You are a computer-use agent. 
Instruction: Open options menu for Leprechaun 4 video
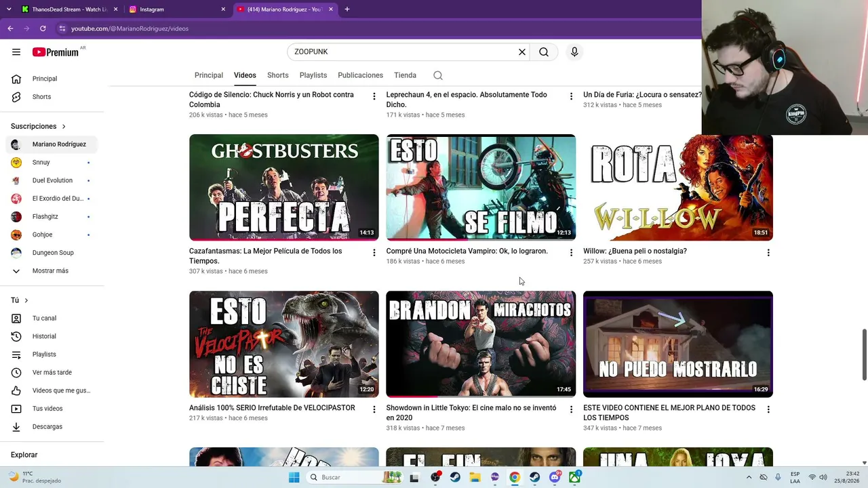(571, 96)
